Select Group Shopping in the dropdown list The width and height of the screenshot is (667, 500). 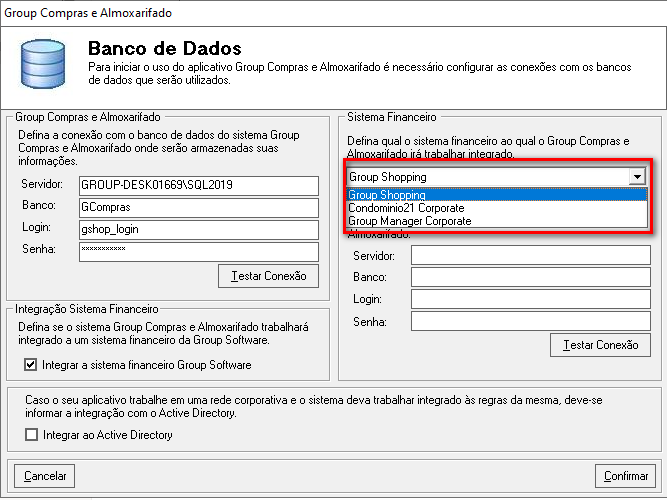497,195
